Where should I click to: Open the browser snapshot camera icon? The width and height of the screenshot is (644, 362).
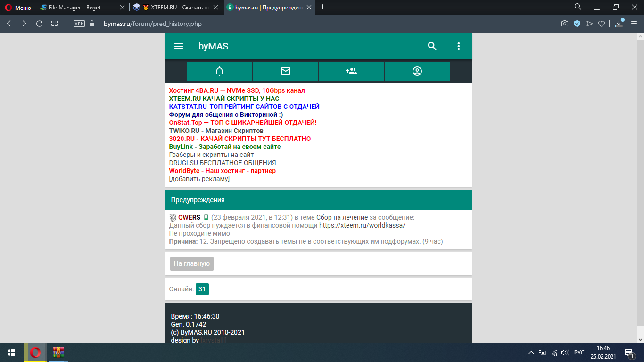pos(565,24)
